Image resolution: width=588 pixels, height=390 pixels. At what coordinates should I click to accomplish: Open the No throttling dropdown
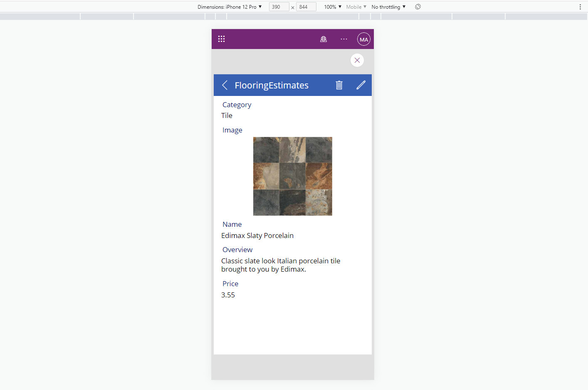pos(388,7)
